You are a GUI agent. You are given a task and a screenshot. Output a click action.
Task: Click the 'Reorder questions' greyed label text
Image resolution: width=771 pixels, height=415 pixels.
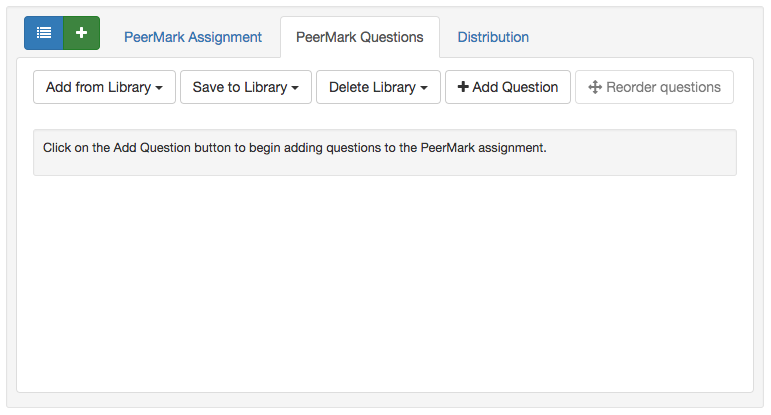coord(663,87)
